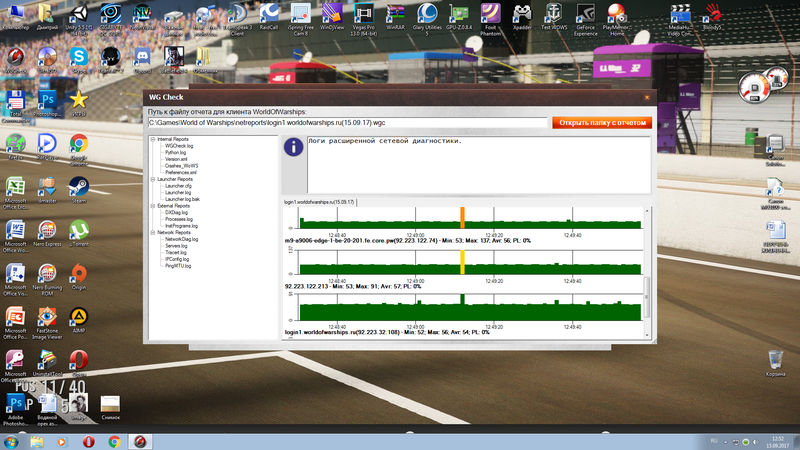Screen dimensions: 800x450
Task: Open Test WOWS shortcut
Action: (x=554, y=17)
